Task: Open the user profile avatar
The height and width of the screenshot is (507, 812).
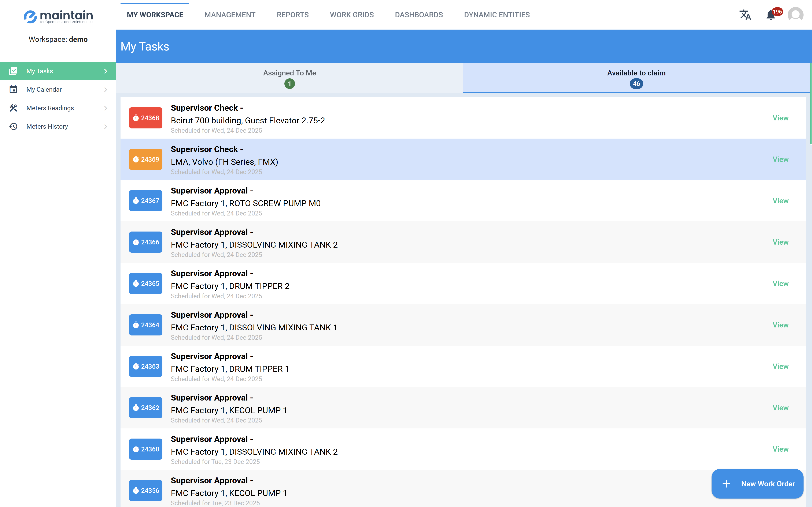Action: [795, 15]
